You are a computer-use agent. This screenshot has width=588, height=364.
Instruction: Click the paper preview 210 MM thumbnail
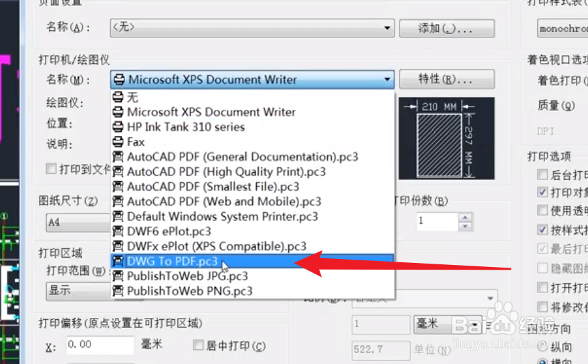[446, 138]
